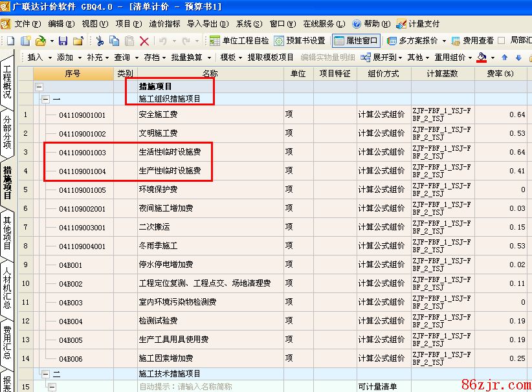Click the 提取模板项目 button

click(x=271, y=58)
